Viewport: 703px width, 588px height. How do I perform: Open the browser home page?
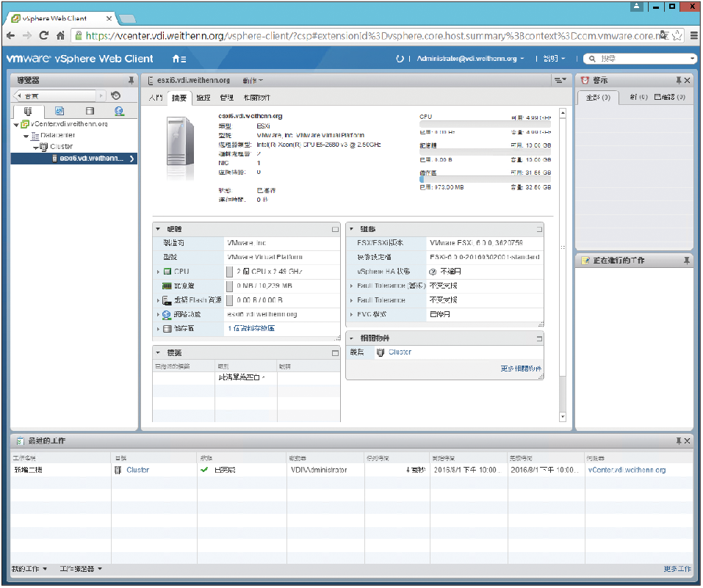[x=60, y=35]
